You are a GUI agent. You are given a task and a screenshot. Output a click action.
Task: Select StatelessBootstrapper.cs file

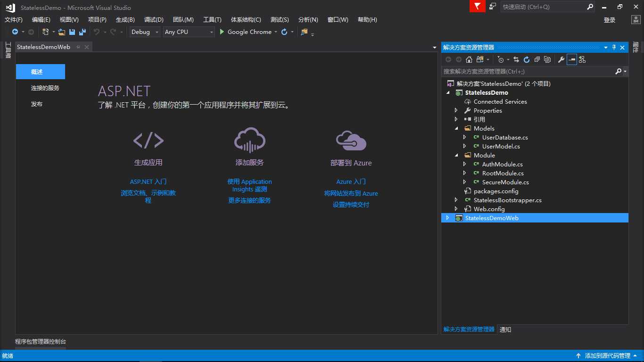(507, 200)
